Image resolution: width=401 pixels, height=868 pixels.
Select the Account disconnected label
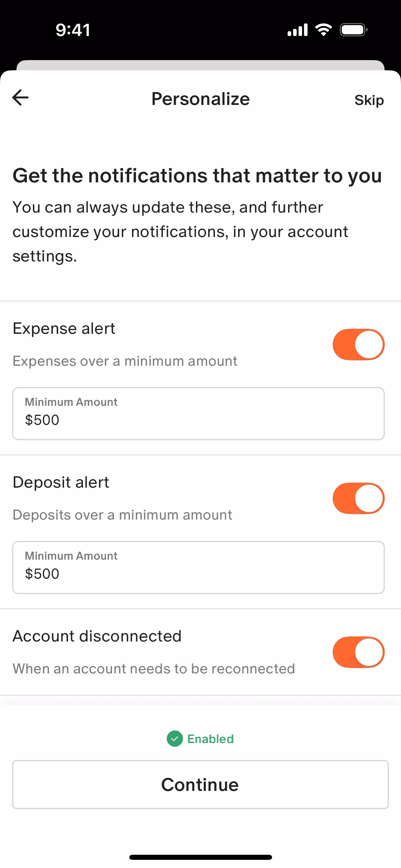[x=97, y=636]
